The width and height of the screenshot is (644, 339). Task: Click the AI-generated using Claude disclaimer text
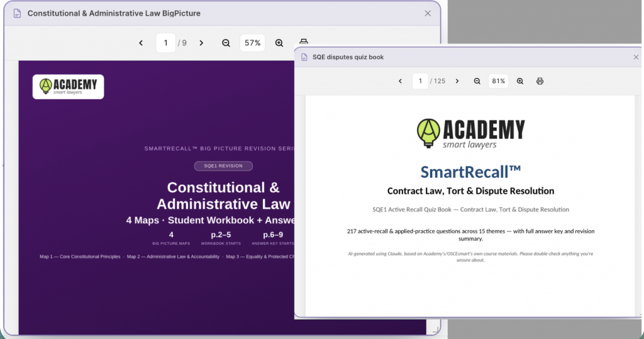470,257
